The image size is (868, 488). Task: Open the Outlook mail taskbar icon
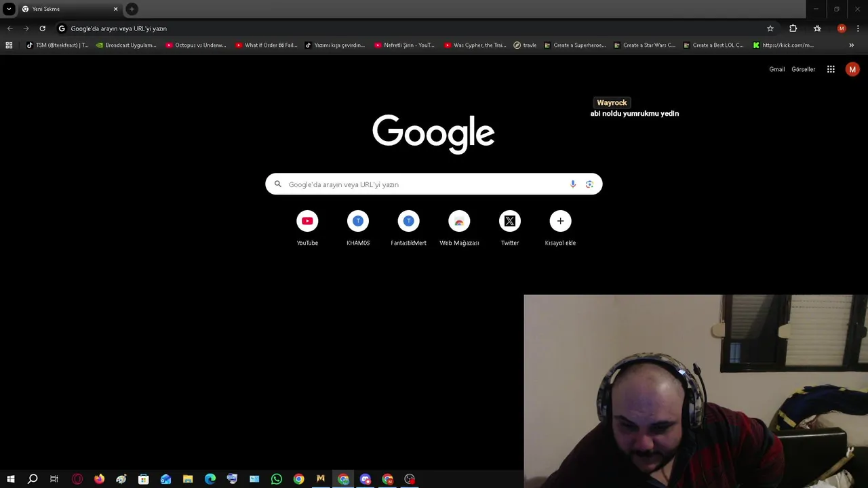click(165, 479)
